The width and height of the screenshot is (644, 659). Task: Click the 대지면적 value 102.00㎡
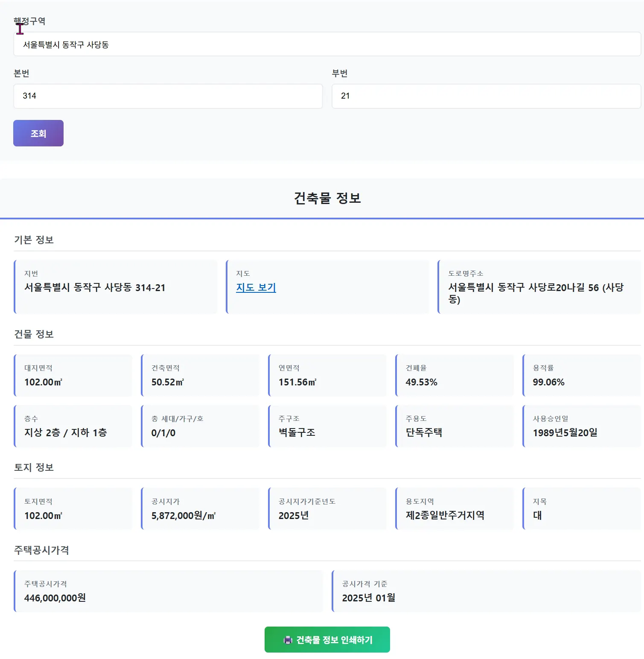click(43, 382)
